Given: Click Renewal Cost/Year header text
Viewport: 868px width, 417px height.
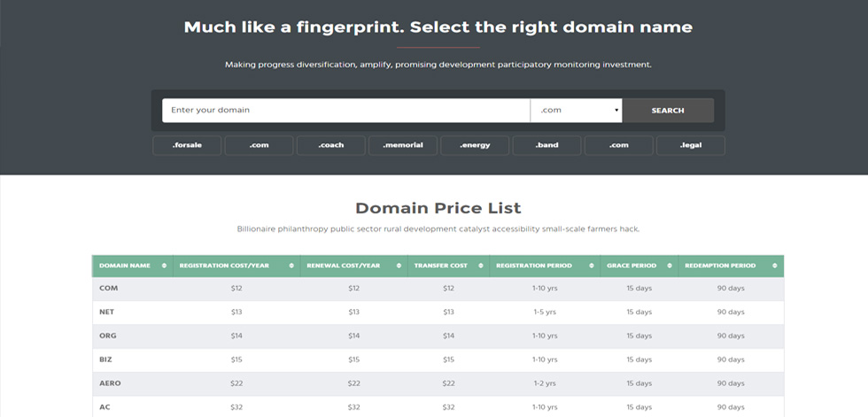Looking at the screenshot, I should [x=344, y=266].
